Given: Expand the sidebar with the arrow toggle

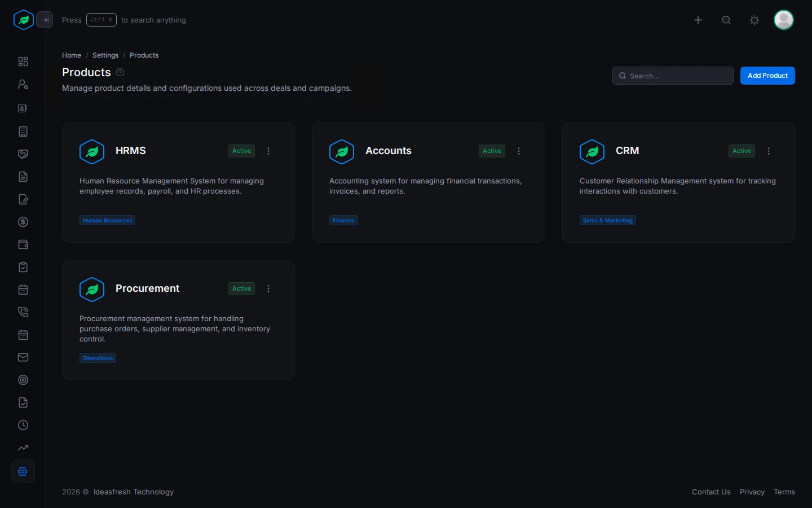Looking at the screenshot, I should pos(45,20).
